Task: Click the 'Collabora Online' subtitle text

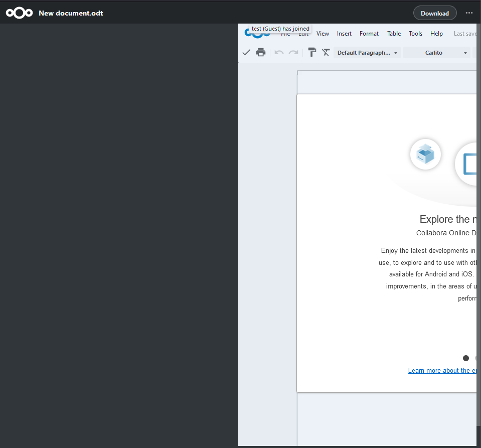Action: 443,233
